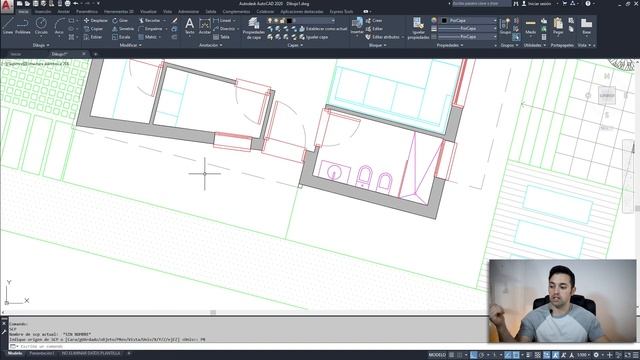
Task: Open the Inicio ribbon tab
Action: point(23,12)
